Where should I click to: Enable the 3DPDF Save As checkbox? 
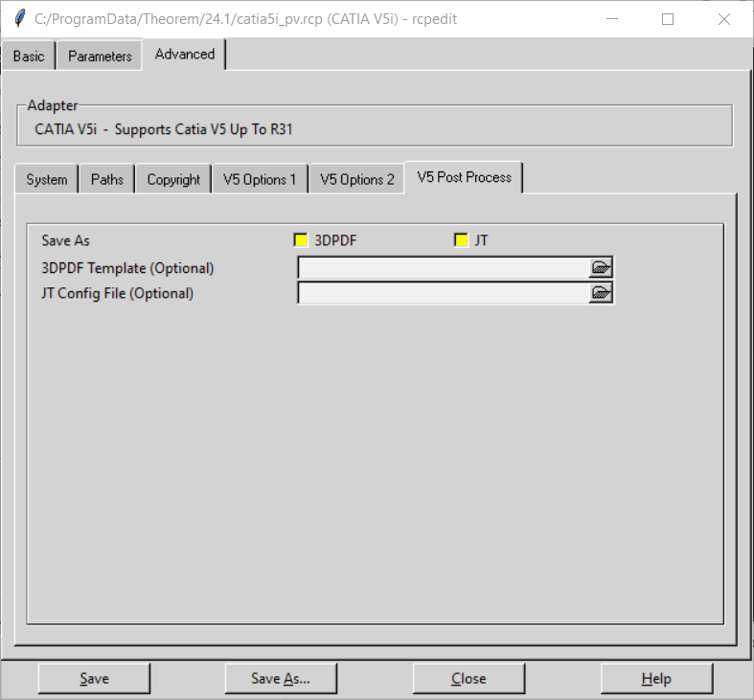click(301, 240)
